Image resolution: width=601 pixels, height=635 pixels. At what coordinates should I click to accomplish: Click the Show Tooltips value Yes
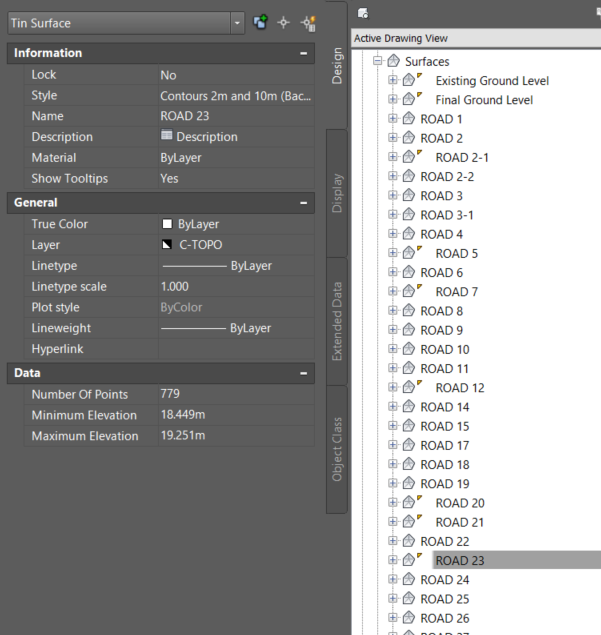237,179
